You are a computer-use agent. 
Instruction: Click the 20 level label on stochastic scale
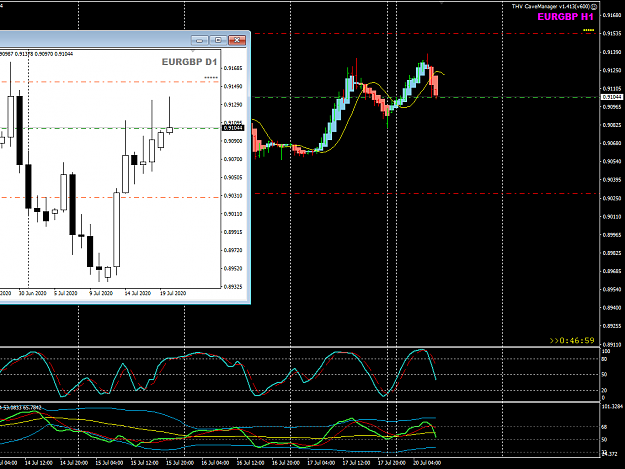click(604, 391)
